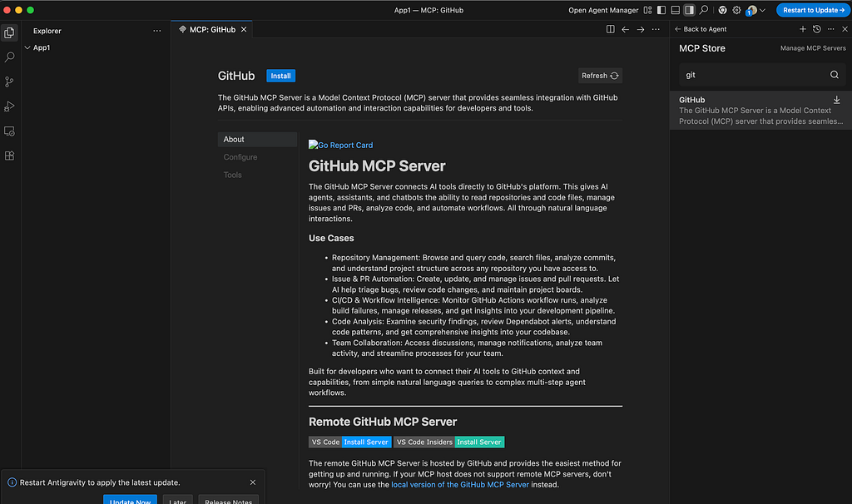Download GitHub server via arrow icon
Image resolution: width=852 pixels, height=504 pixels.
[837, 100]
